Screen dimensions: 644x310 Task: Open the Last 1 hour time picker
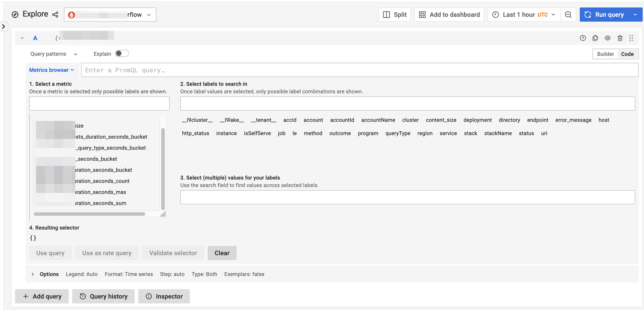(524, 14)
